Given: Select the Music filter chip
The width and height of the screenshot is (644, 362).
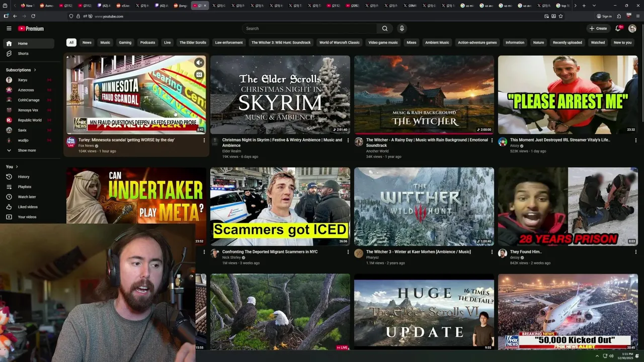Looking at the screenshot, I should pyautogui.click(x=105, y=43).
